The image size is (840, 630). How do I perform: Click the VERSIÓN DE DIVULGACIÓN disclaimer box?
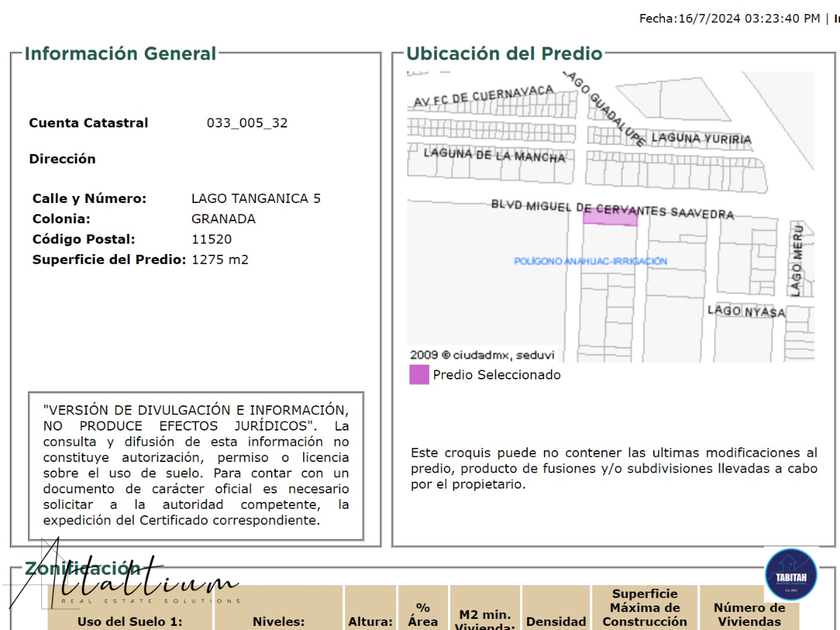(x=196, y=466)
